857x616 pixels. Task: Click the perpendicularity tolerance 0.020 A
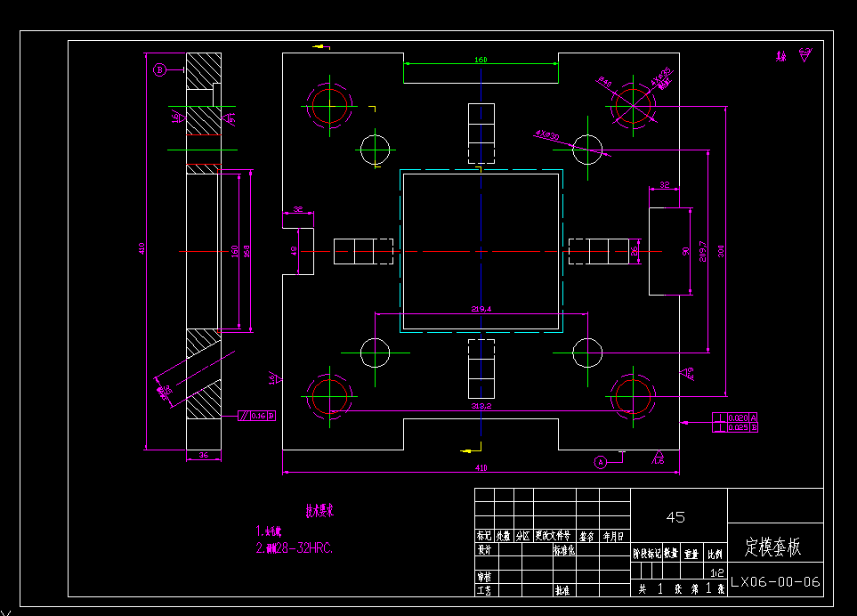pyautogui.click(x=734, y=417)
